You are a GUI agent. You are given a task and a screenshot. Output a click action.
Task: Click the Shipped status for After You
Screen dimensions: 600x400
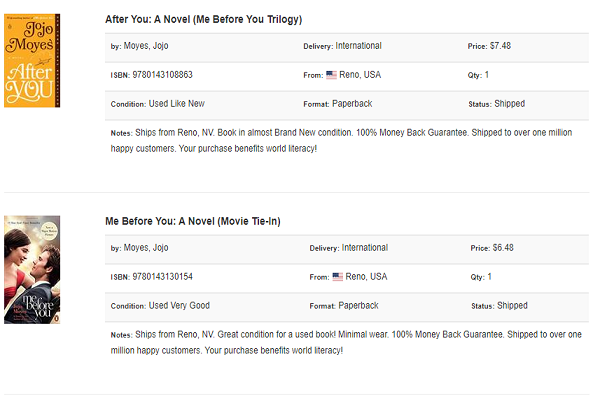[510, 104]
